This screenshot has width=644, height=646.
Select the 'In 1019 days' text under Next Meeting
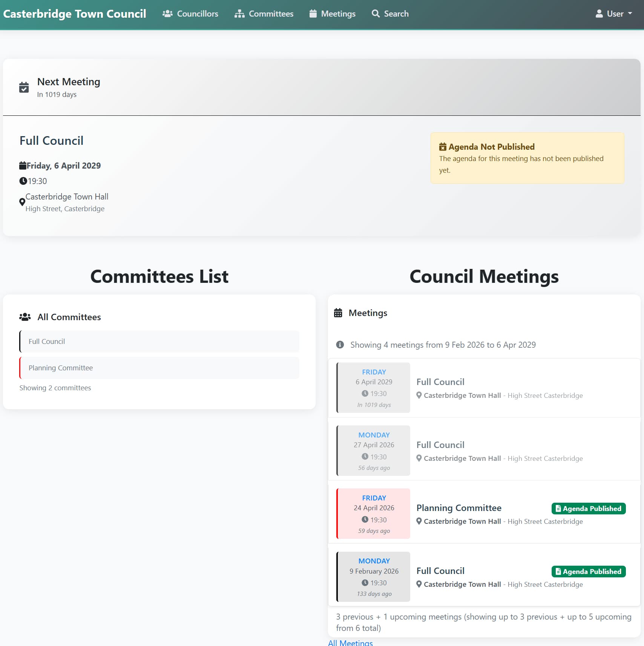pos(57,95)
